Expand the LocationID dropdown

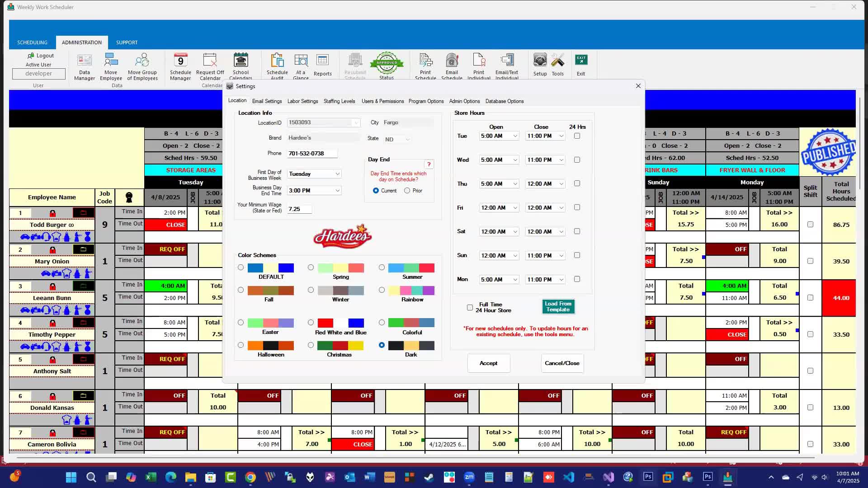(356, 123)
